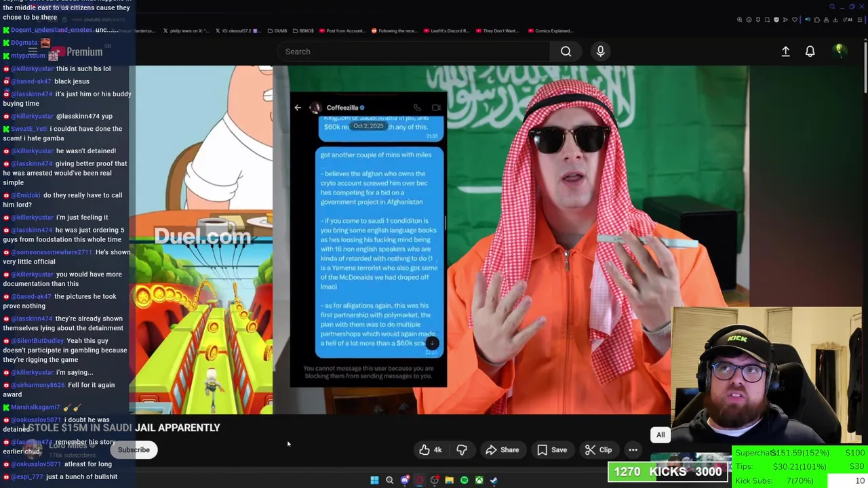
Task: Open the shield ad-blocker icon
Action: point(776,20)
